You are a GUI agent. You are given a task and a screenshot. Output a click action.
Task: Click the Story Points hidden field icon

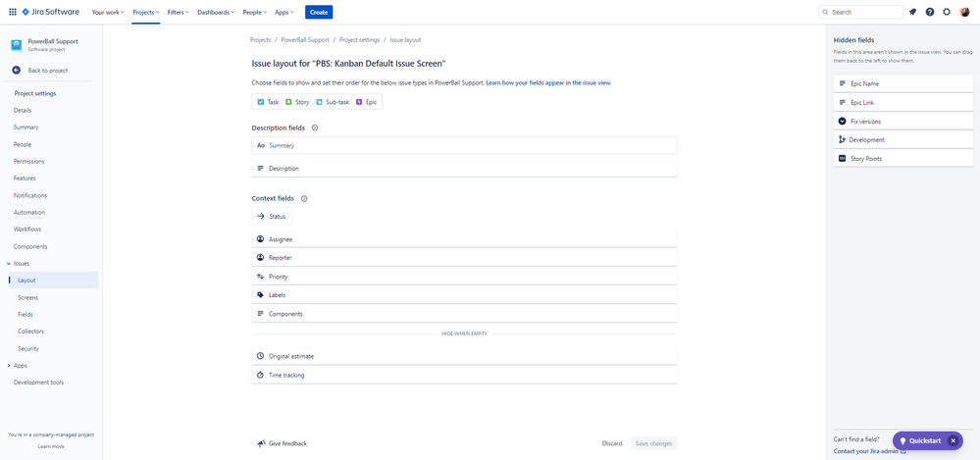(842, 159)
